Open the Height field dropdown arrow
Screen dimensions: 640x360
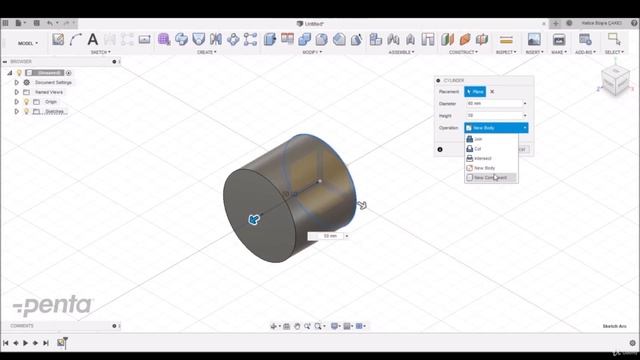524,116
